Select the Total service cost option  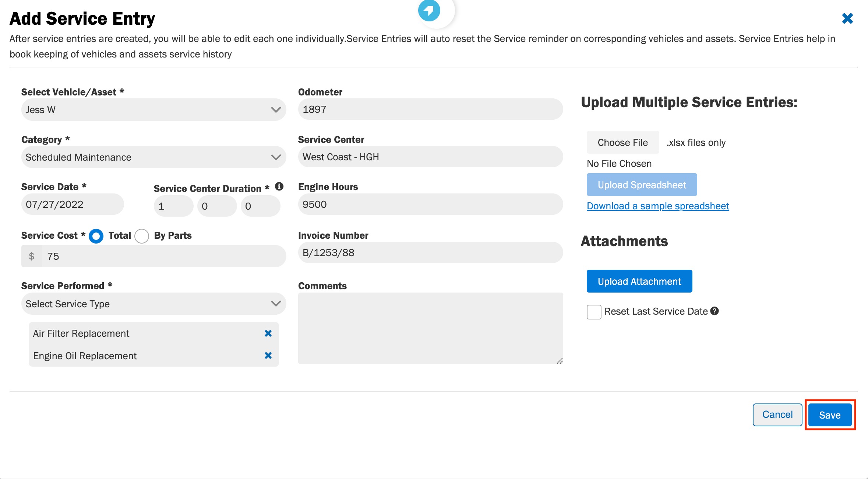coord(96,236)
